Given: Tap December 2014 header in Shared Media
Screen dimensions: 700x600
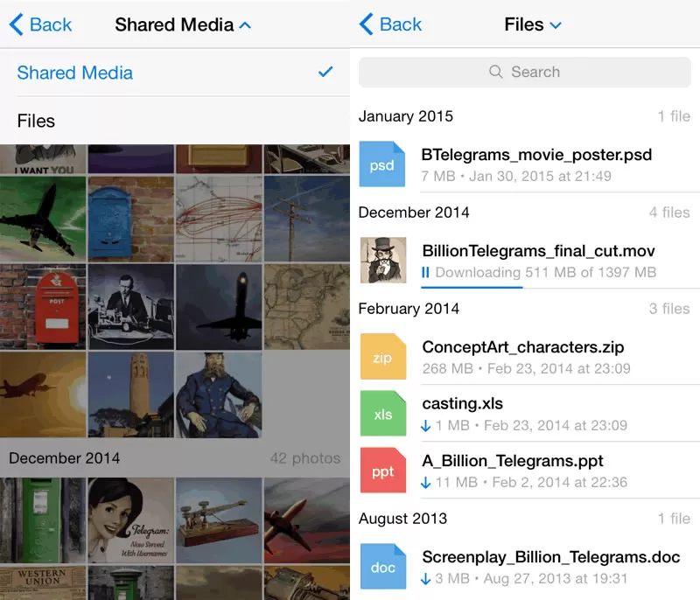Looking at the screenshot, I should 64,458.
